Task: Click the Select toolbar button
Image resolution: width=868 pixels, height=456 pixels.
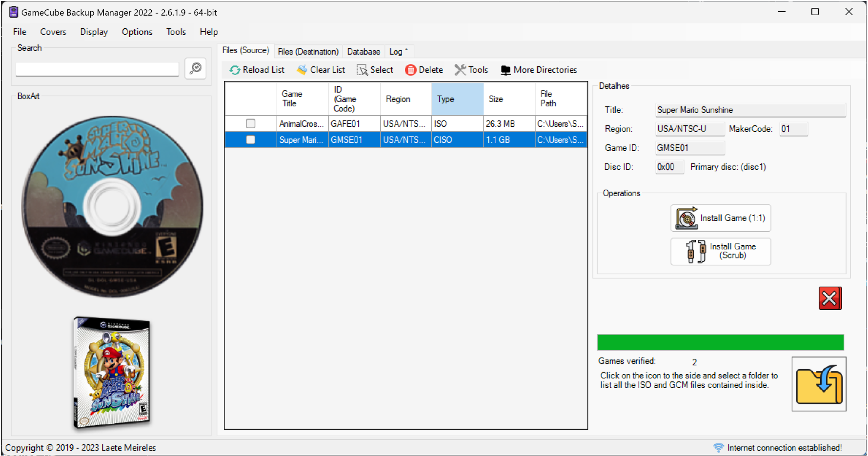Action: pyautogui.click(x=375, y=70)
